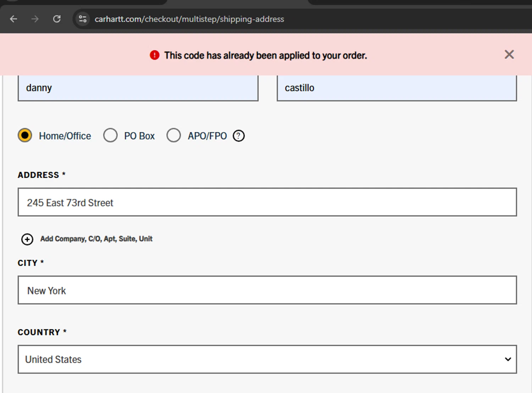Viewport: 532px width, 393px height.
Task: Reload the checkout page
Action: point(57,19)
